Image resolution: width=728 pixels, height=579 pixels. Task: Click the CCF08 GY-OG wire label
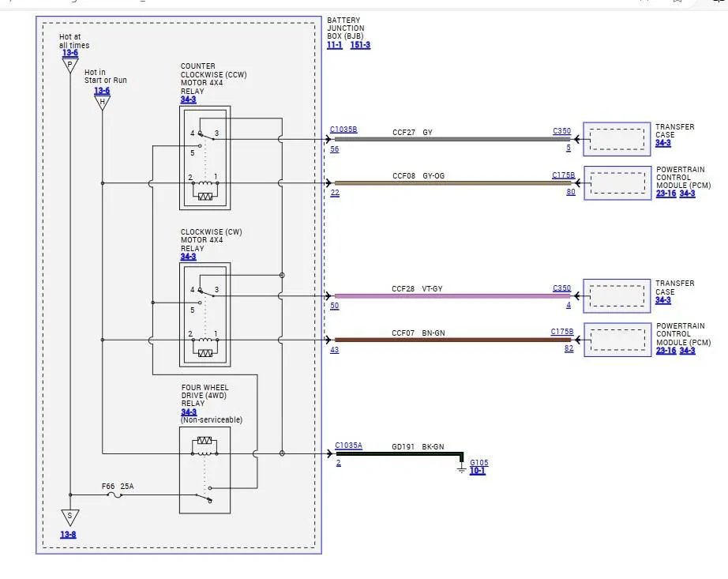click(418, 176)
